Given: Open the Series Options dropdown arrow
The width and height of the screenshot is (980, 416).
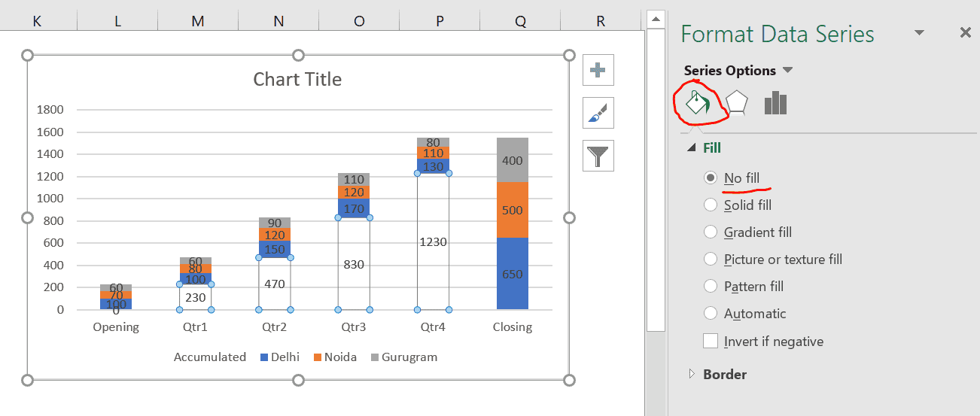Looking at the screenshot, I should [x=787, y=70].
